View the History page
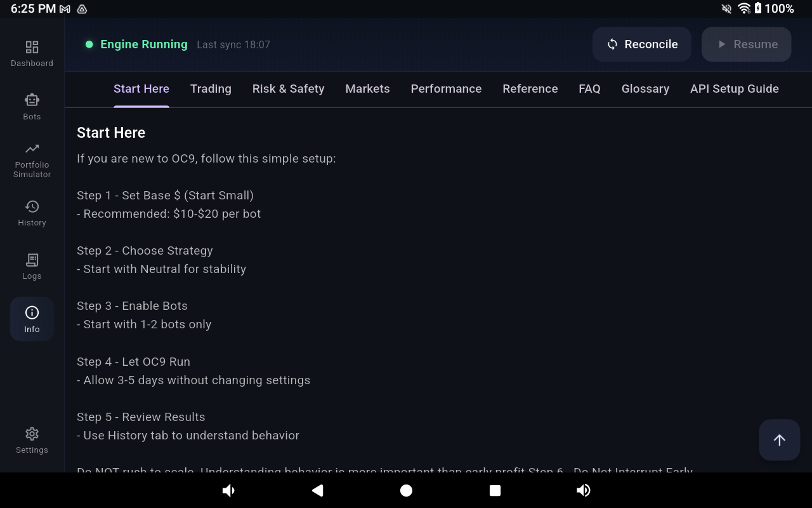The image size is (812, 508). click(32, 213)
